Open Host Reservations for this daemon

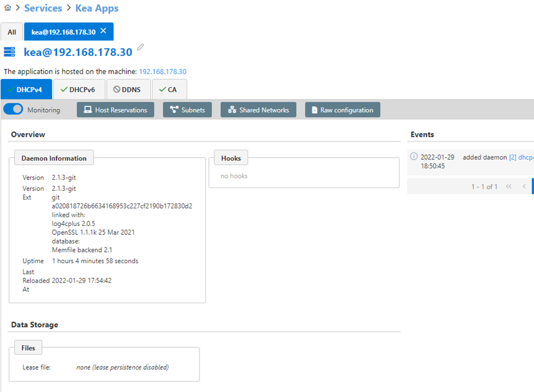tap(115, 110)
